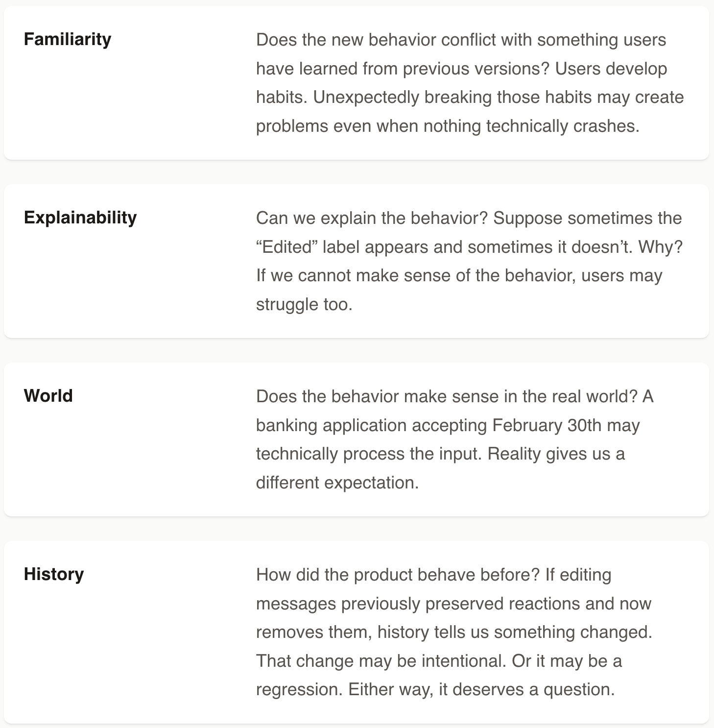Select the Explainability heading
714x728 pixels.
[x=80, y=218]
